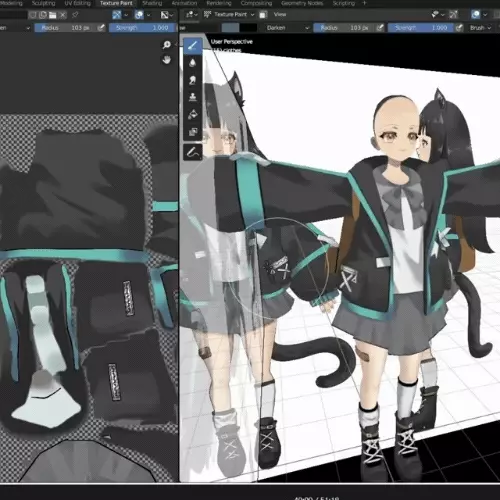
Task: Select the Clone stamp tool
Action: coord(193,97)
